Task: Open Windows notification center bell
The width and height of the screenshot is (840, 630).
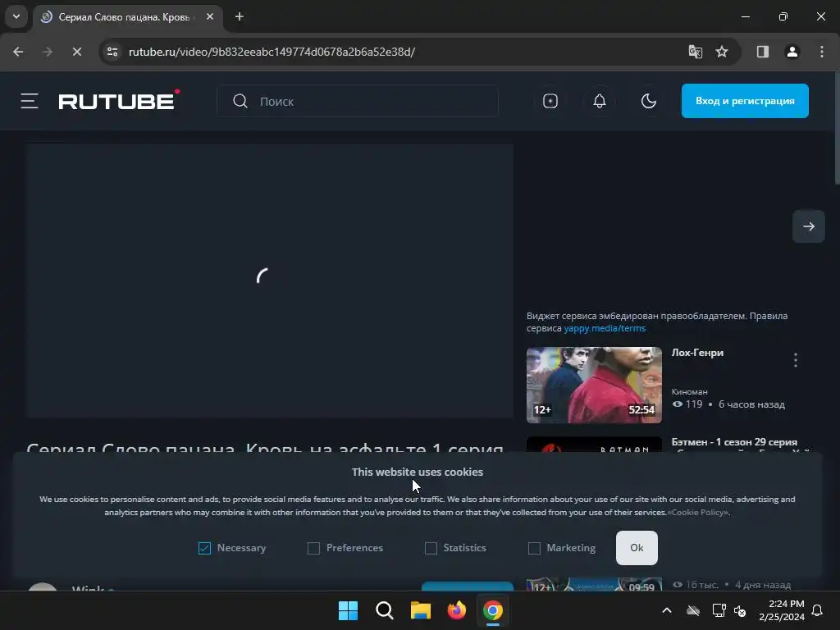Action: click(817, 610)
